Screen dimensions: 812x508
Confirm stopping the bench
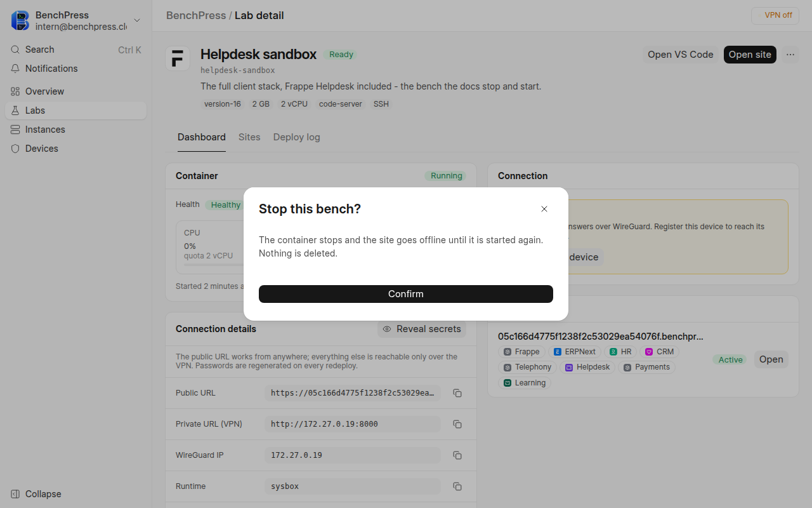[406, 294]
